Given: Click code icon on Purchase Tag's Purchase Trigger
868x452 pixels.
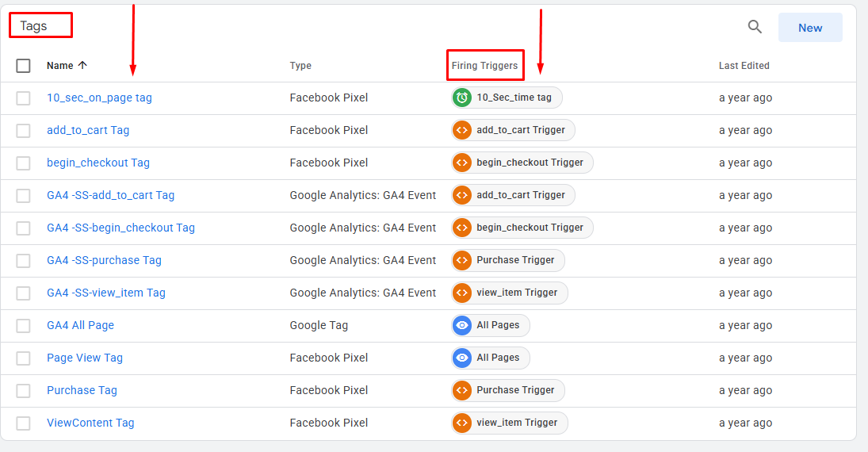Looking at the screenshot, I should click(x=461, y=390).
